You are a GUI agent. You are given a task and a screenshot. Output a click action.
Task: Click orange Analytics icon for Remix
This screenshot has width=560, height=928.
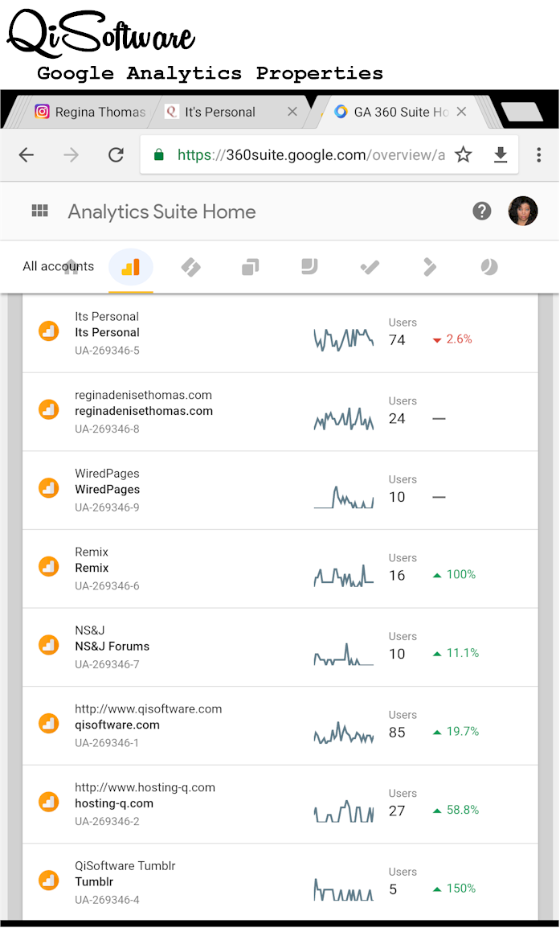pos(48,568)
